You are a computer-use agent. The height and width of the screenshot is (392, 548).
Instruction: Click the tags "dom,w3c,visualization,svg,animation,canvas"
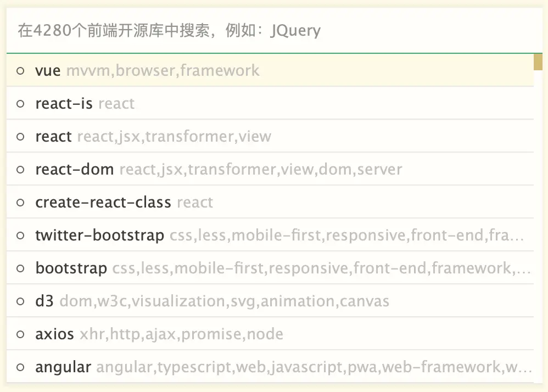225,301
